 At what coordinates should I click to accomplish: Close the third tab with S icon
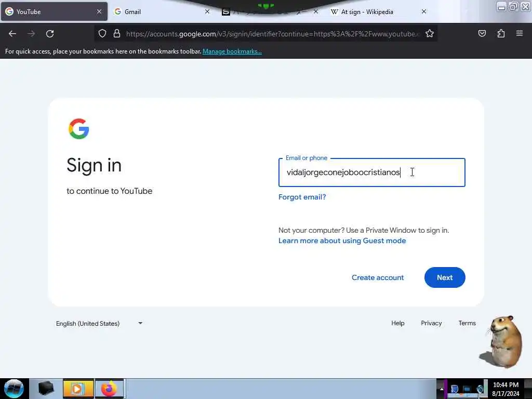pyautogui.click(x=315, y=11)
